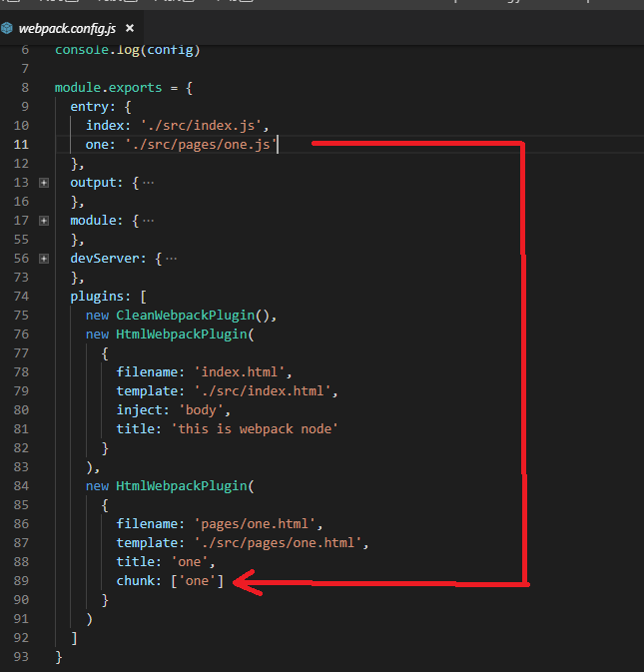Click the 'plugins:' key on line 74
The image size is (644, 672).
100,297
